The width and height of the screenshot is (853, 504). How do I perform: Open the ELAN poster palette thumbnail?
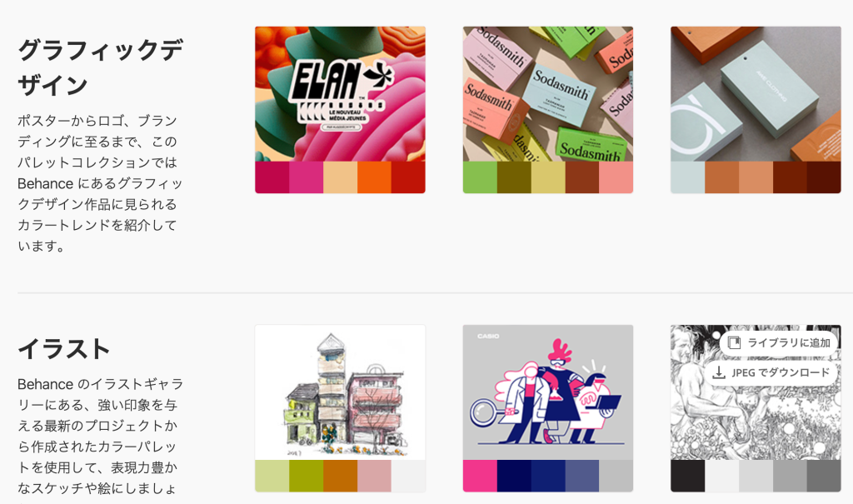coord(340,93)
